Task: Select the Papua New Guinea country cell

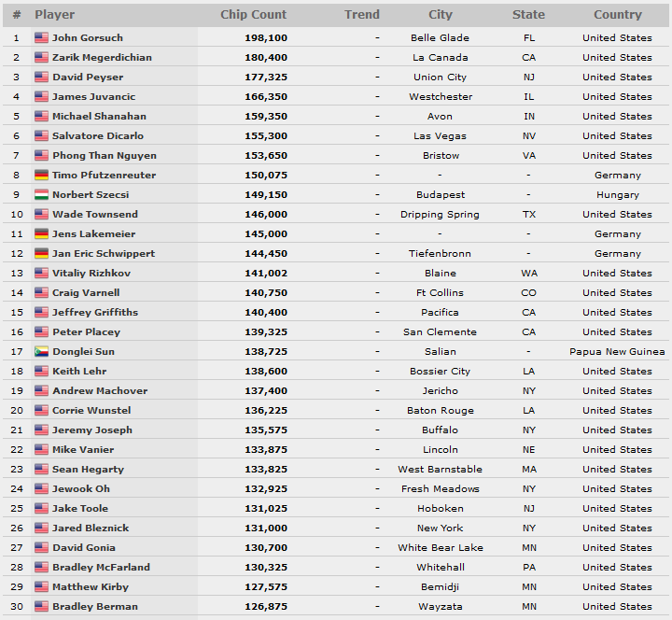Action: click(617, 352)
